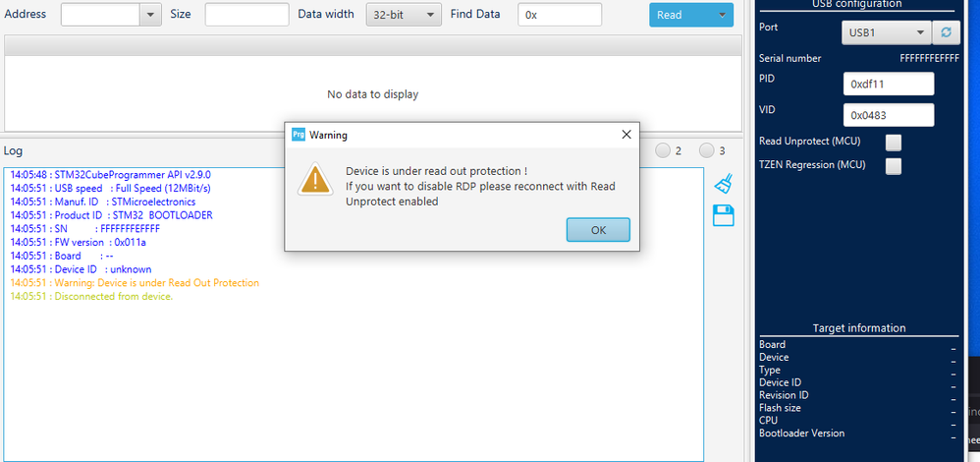Click the Flash size label
Screen dimensions: 980x462
coord(780,408)
